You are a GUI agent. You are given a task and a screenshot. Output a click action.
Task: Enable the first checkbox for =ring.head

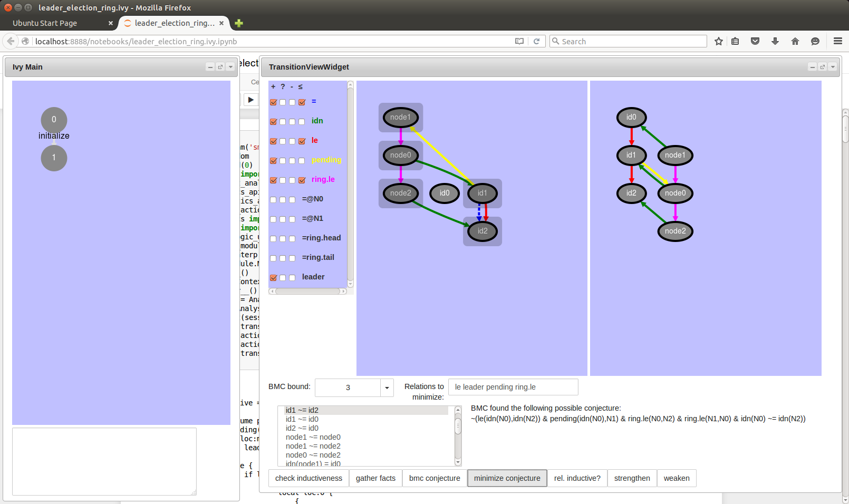click(x=273, y=239)
